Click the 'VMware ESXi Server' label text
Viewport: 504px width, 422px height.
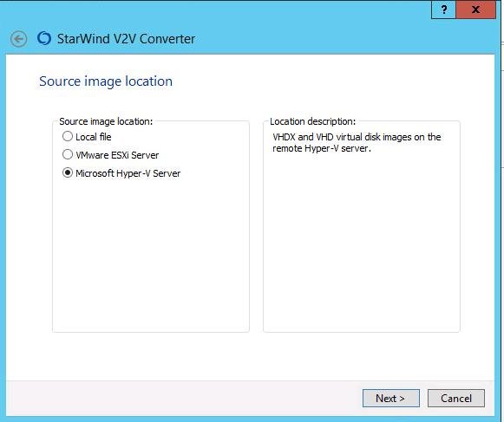pyautogui.click(x=117, y=155)
